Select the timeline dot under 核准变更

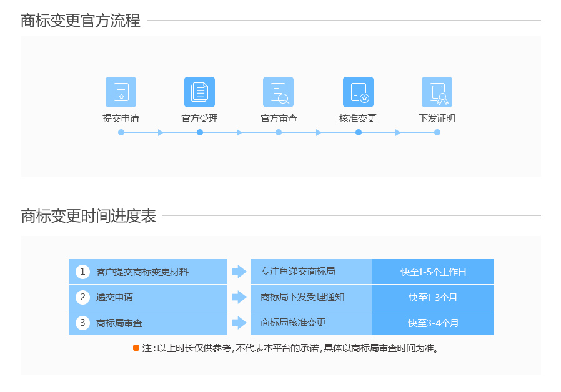359,132
